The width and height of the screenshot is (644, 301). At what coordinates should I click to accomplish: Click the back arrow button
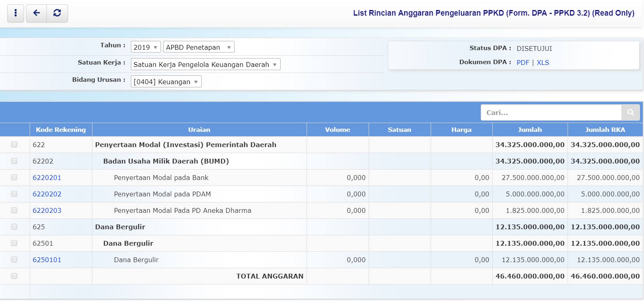36,13
